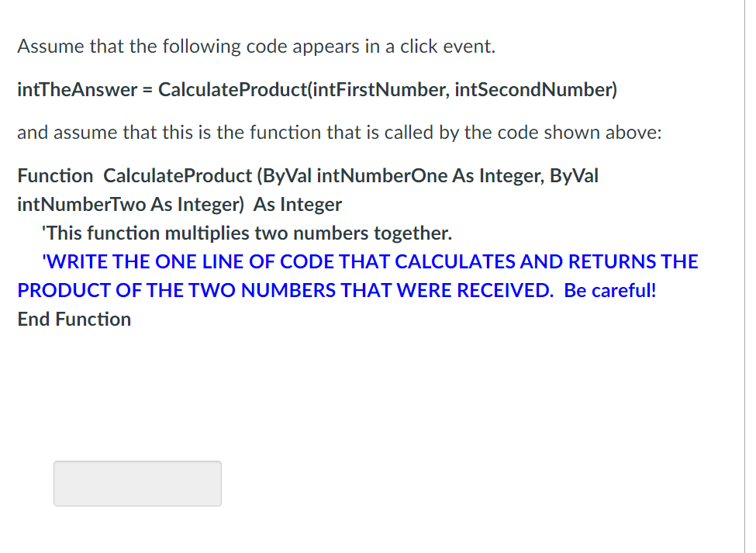The image size is (756, 553).
Task: Place cursor inside the gray answer field
Action: pos(137,483)
